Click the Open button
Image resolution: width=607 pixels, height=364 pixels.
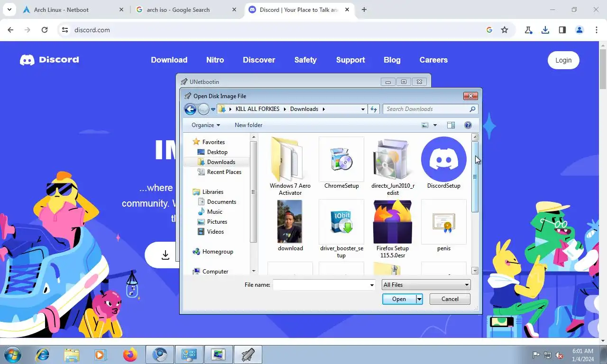(399, 299)
